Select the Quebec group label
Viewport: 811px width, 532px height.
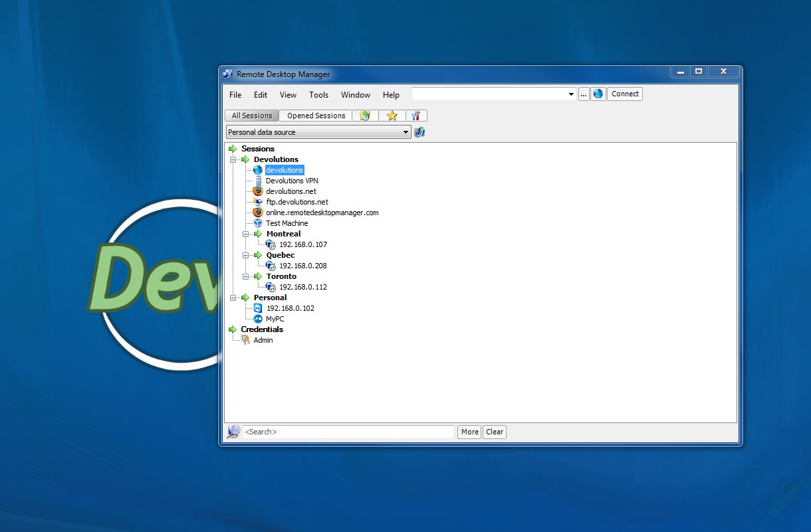pyautogui.click(x=281, y=255)
